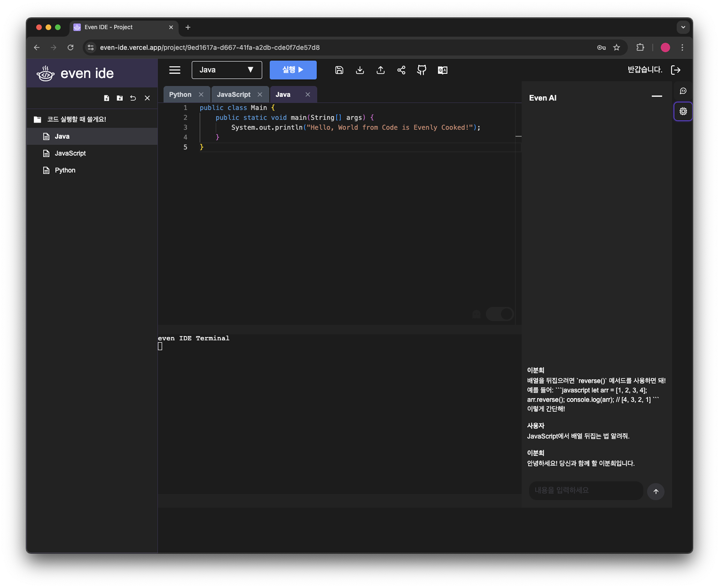The width and height of the screenshot is (719, 588).
Task: Open the JavaScript file in sidebar
Action: (92, 153)
